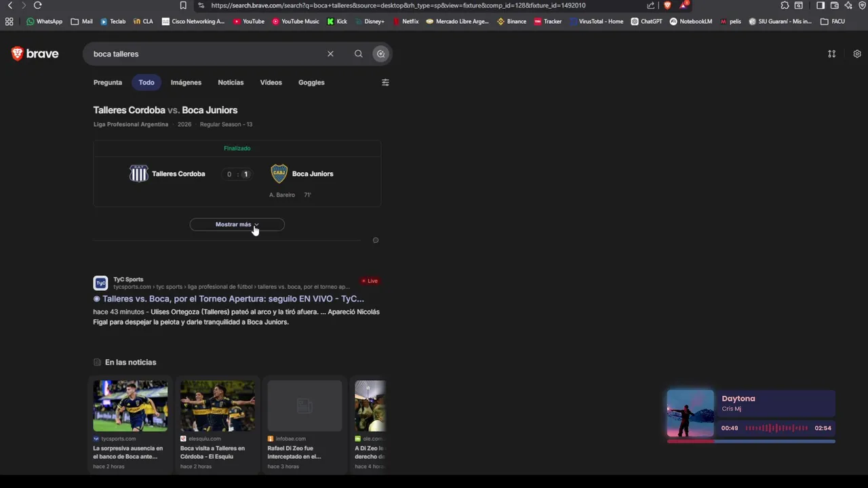868x488 pixels.
Task: Click the TyC Sports favicon
Action: [x=100, y=283]
